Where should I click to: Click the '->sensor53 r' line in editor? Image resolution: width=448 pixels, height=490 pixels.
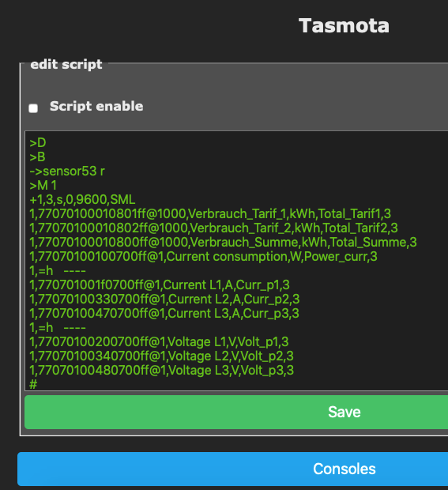click(x=67, y=171)
